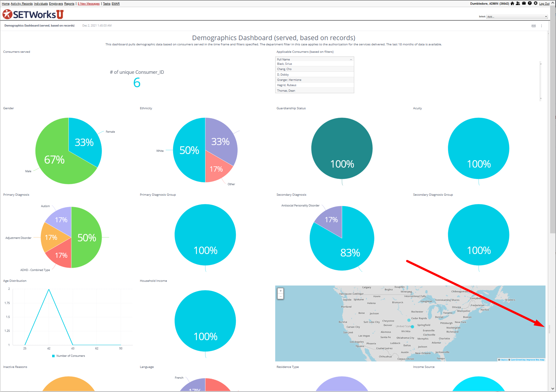Open the Reports menu

69,4
